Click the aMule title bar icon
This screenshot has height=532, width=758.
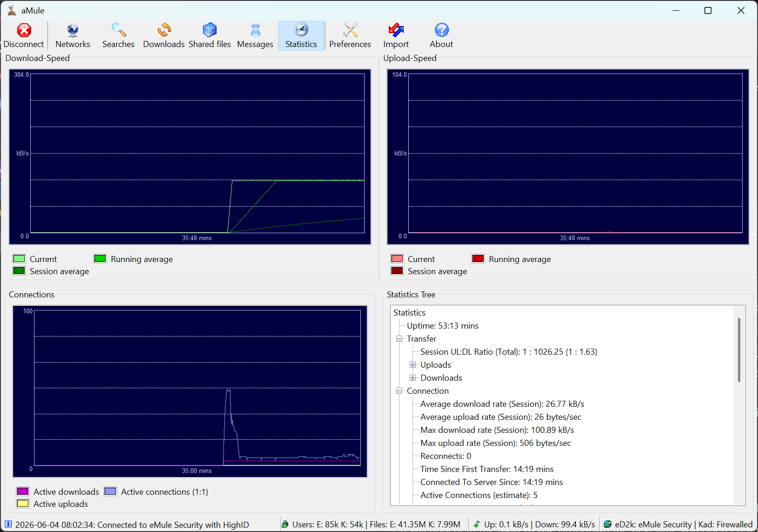point(12,10)
